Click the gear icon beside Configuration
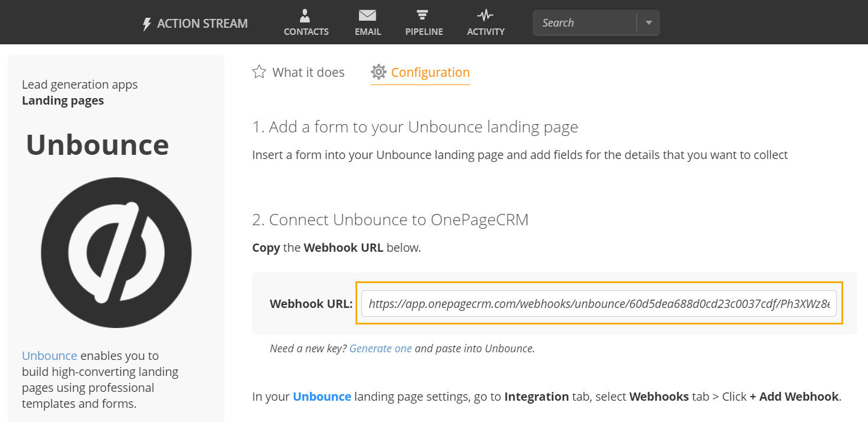 click(x=378, y=72)
